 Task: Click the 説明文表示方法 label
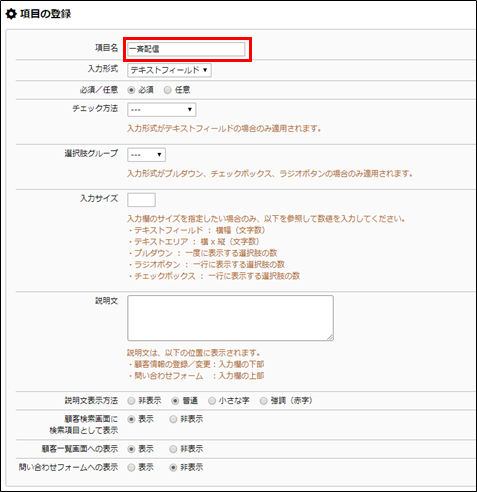(x=91, y=401)
